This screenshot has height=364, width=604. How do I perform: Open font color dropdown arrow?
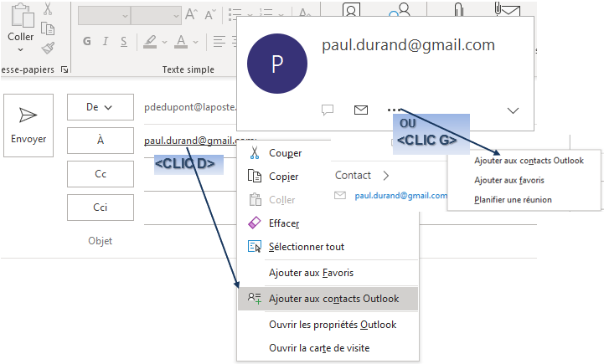[196, 42]
